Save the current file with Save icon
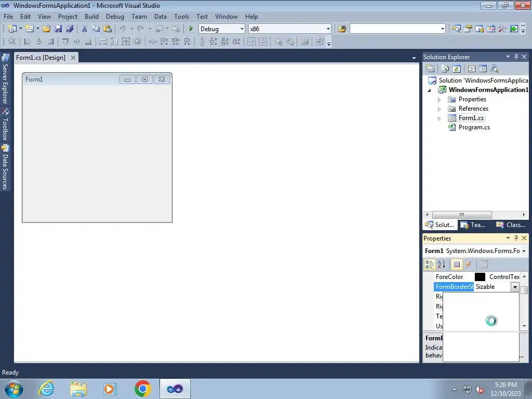The image size is (532, 399). 58,29
